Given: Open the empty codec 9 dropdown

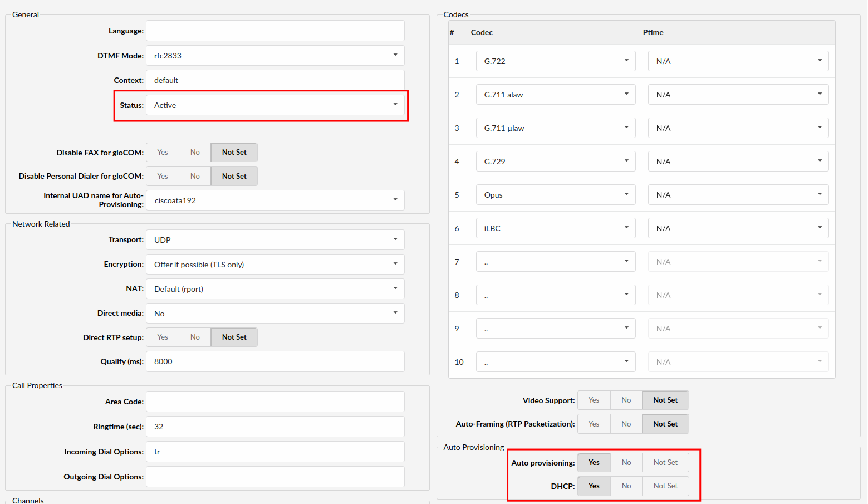Looking at the screenshot, I should click(x=556, y=329).
